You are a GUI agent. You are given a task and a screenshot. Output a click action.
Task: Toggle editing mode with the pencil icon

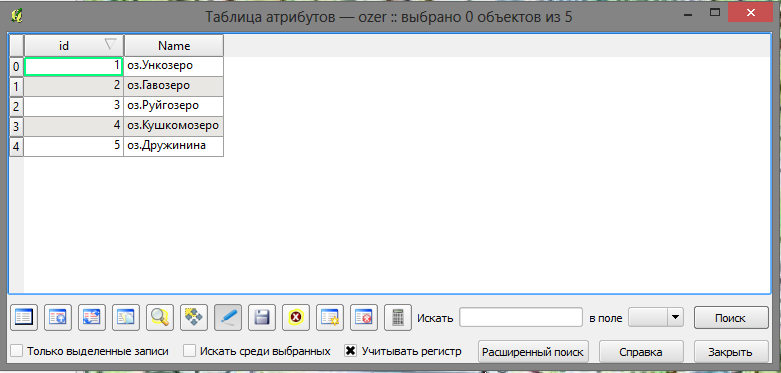coord(228,317)
